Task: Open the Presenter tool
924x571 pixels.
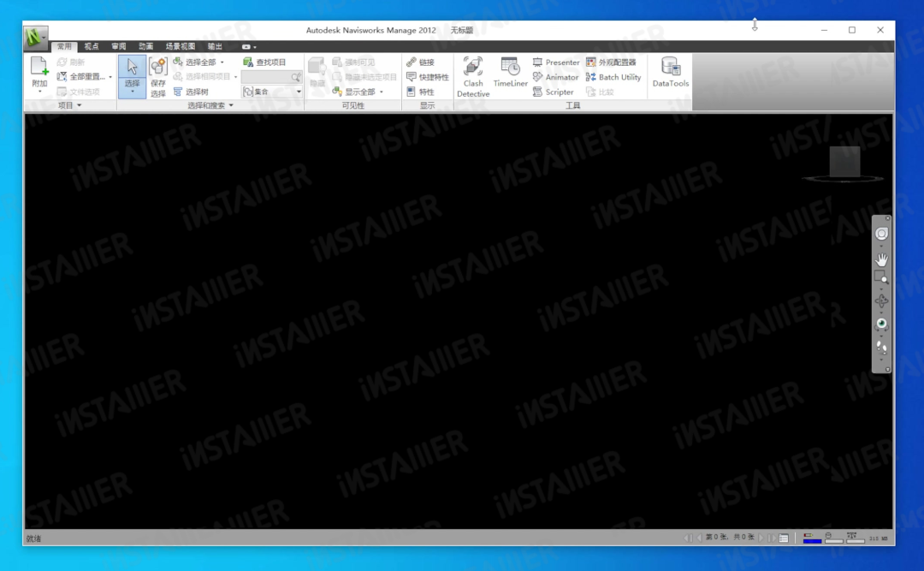Action: [x=556, y=62]
